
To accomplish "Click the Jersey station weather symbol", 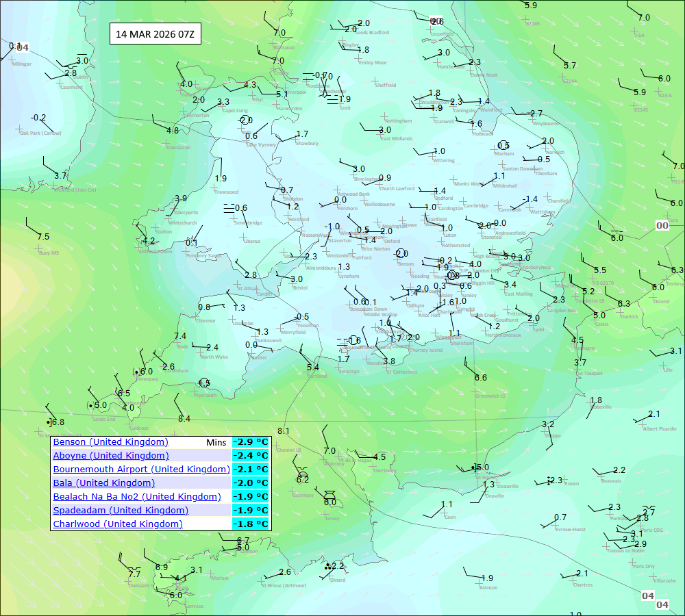I will pos(330,494).
